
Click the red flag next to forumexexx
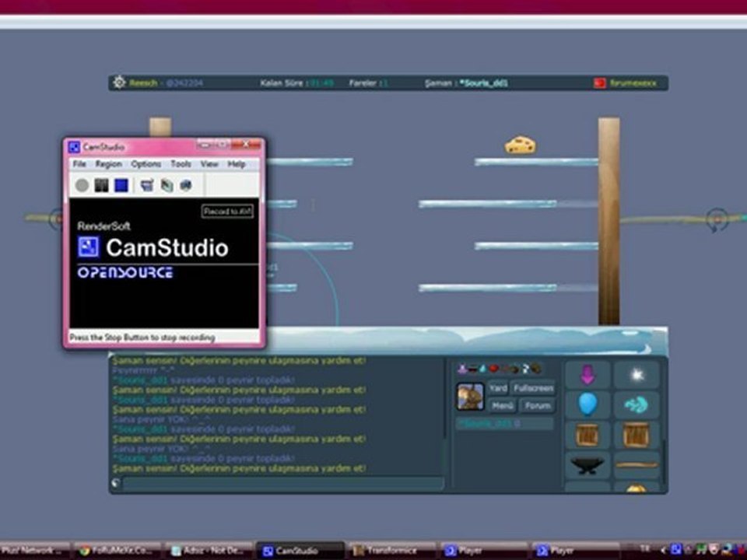pos(599,83)
